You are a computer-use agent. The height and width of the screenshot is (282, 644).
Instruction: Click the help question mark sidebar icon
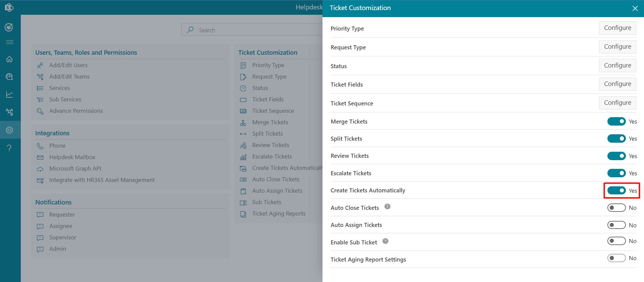click(x=9, y=148)
